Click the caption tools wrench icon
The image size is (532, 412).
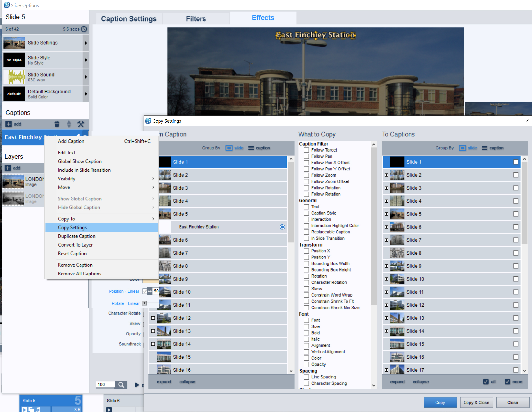click(x=81, y=124)
